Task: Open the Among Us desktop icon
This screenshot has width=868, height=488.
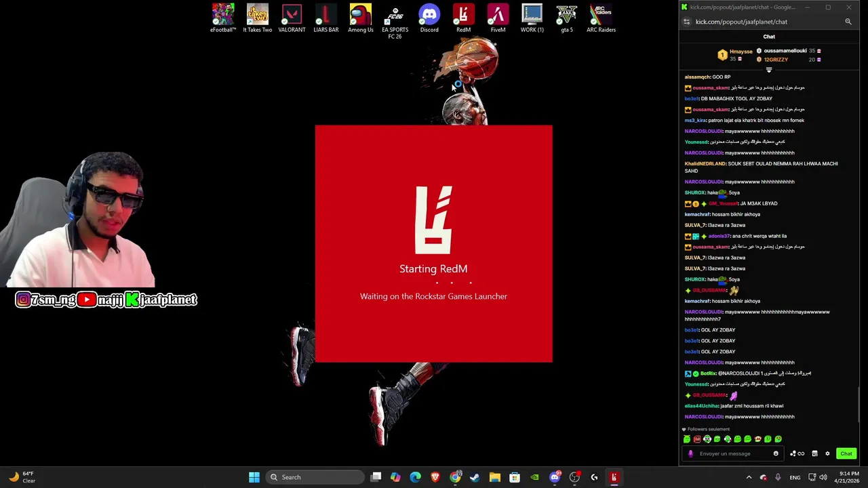Action: [x=361, y=18]
